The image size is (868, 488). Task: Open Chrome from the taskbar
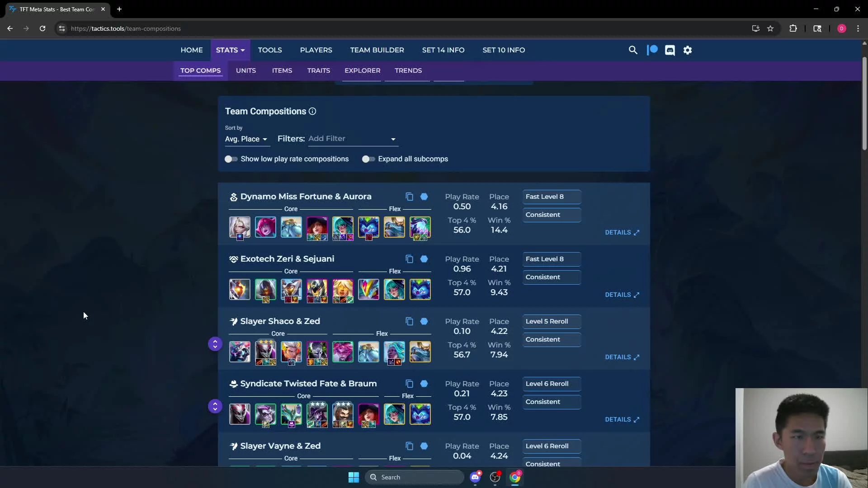pos(515,477)
